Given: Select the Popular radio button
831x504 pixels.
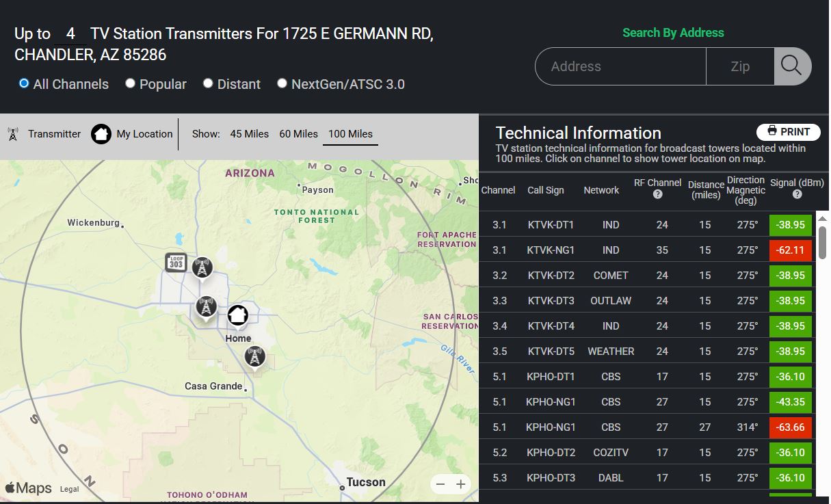Looking at the screenshot, I should (130, 83).
